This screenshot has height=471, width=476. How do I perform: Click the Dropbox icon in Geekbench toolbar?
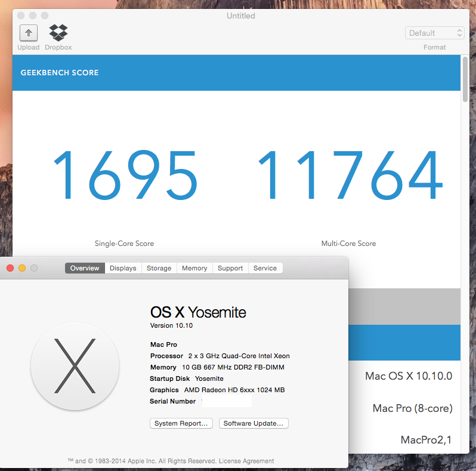(x=58, y=32)
